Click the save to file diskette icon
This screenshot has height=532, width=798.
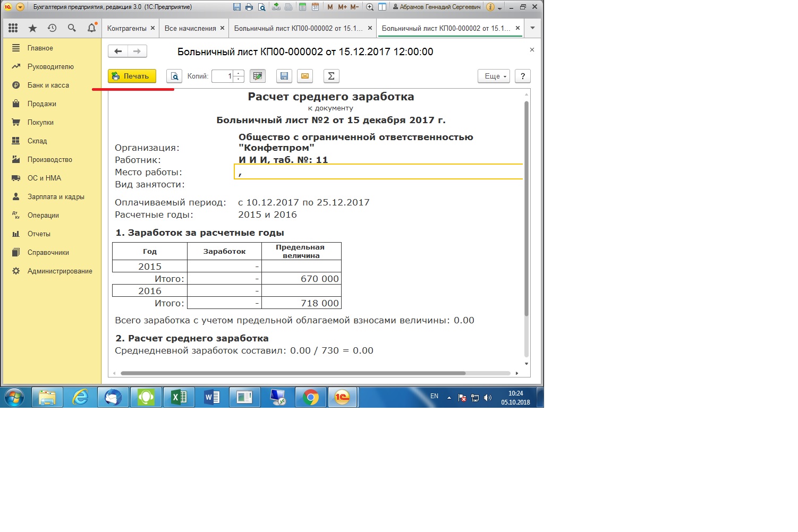284,76
